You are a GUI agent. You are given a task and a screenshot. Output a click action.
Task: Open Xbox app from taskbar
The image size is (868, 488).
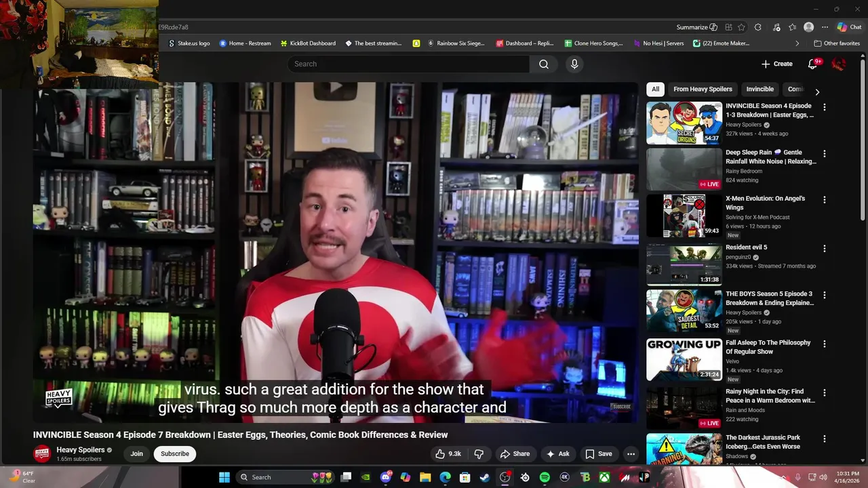tap(604, 477)
